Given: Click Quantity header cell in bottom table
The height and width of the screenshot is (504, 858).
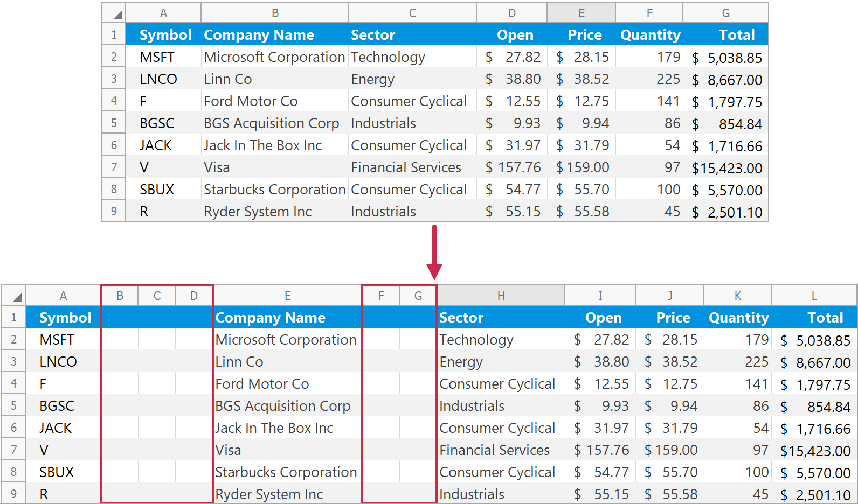Looking at the screenshot, I should pos(738,318).
